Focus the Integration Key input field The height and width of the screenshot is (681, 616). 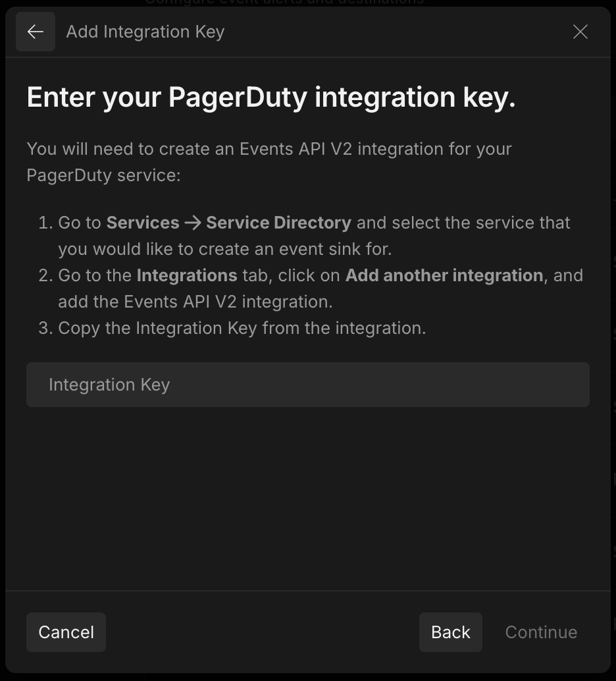tap(307, 385)
